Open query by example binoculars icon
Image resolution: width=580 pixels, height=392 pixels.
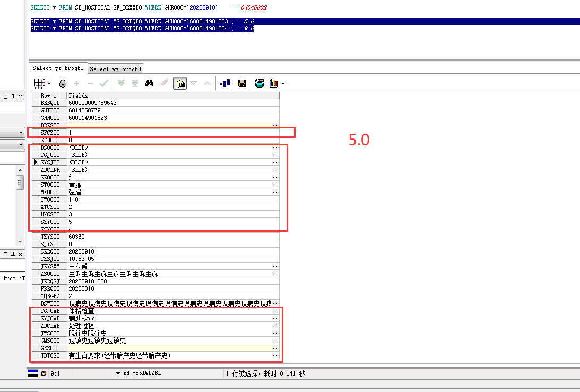tap(149, 83)
